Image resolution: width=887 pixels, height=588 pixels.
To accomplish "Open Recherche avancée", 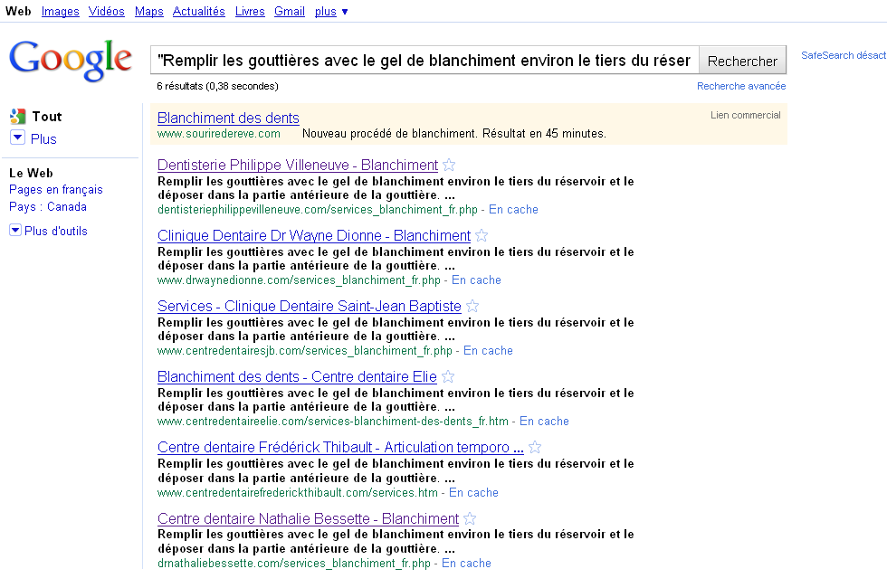I will (741, 86).
